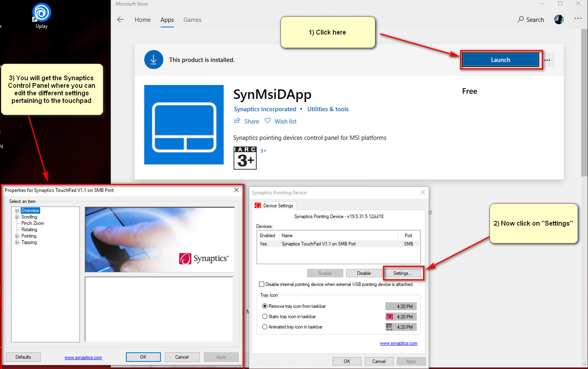Launch the SynMsiDApp
The width and height of the screenshot is (588, 369).
coord(500,60)
